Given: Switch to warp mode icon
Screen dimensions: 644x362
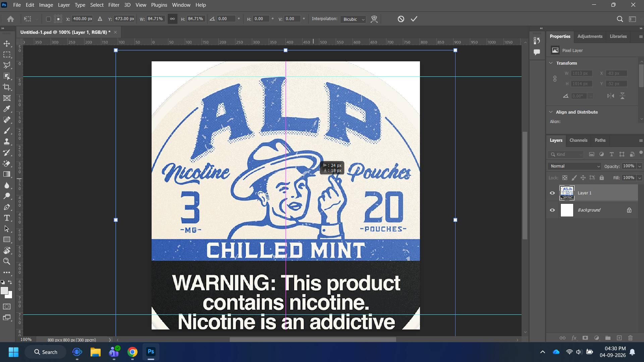Looking at the screenshot, I should (374, 19).
